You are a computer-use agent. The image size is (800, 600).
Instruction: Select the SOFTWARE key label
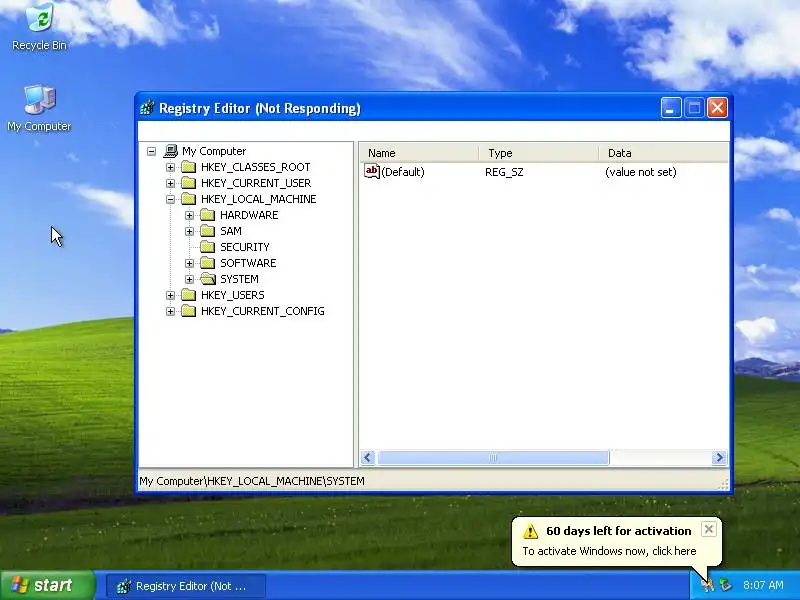tap(248, 263)
